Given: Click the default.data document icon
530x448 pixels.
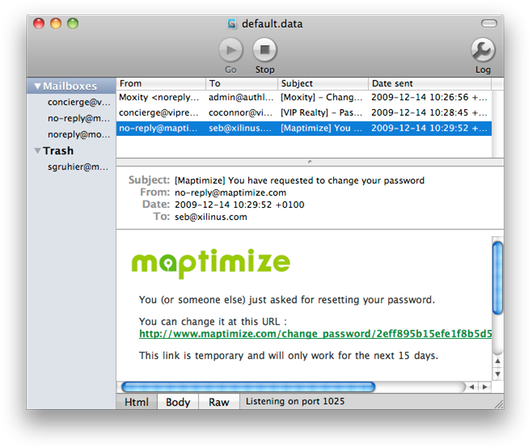Looking at the screenshot, I should pyautogui.click(x=232, y=24).
